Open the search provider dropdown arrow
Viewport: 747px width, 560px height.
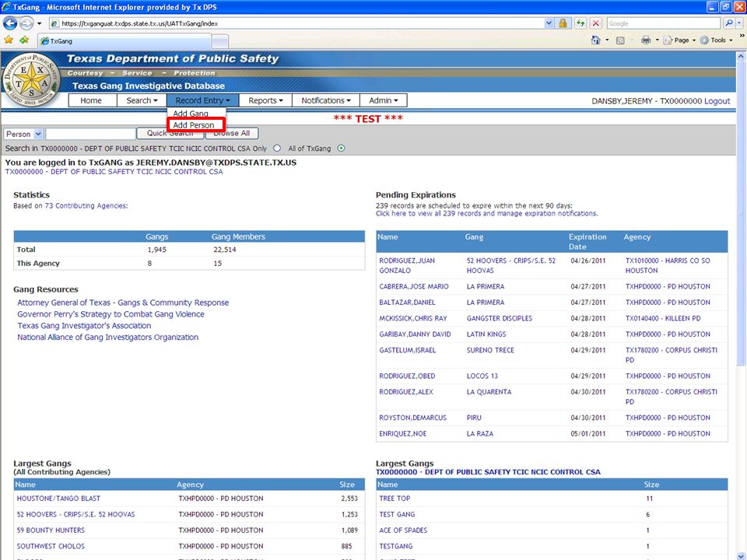[x=739, y=23]
